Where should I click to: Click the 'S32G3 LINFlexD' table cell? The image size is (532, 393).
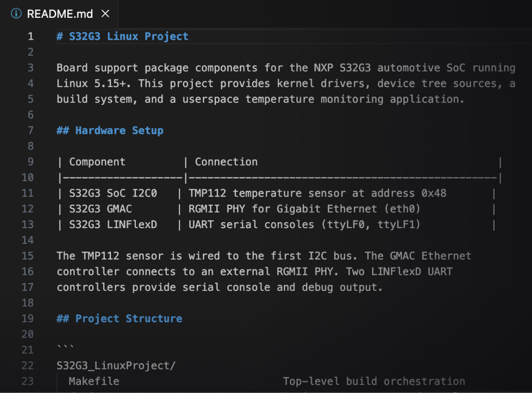click(113, 224)
